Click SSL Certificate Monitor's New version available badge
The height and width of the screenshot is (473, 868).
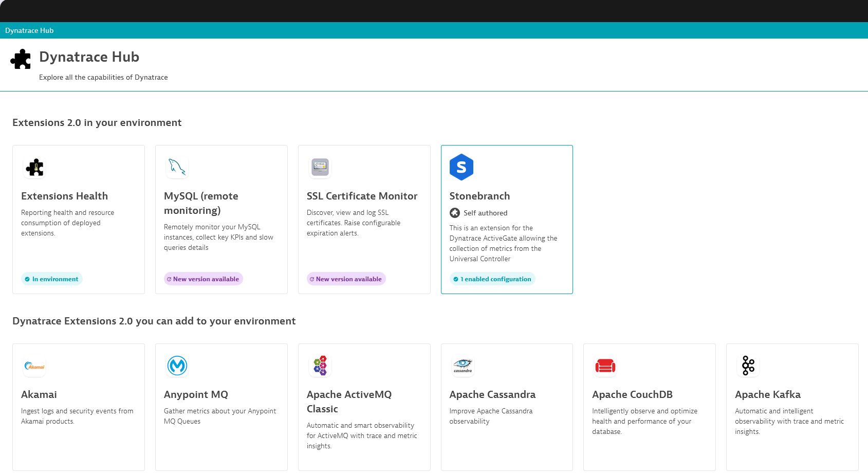346,279
